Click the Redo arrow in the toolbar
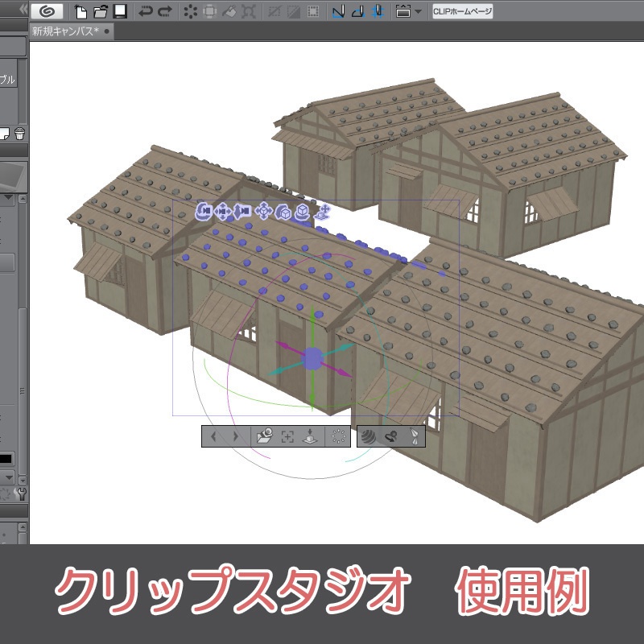 (x=165, y=11)
